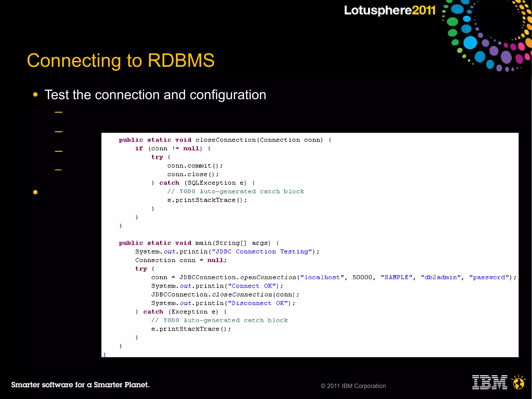Screen dimensions: 532x399
Task: Click the "db2admin" string literal
Action: (x=441, y=277)
